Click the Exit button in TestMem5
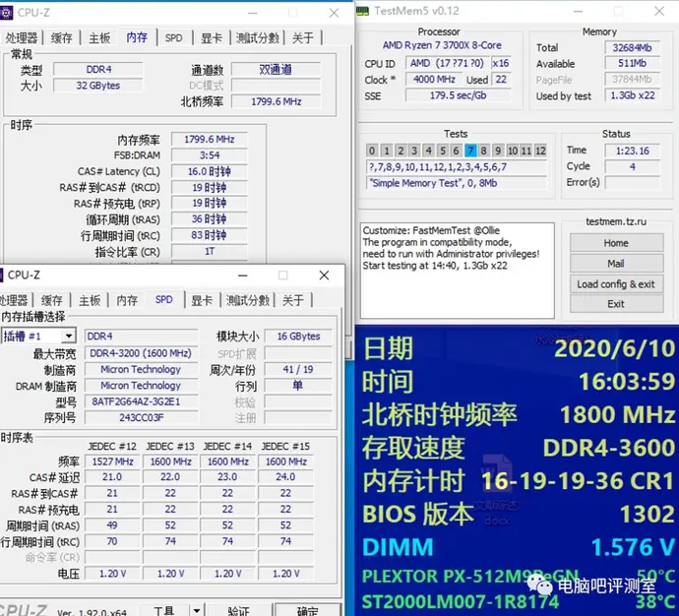Screen dimensions: 679x616 pyautogui.click(x=615, y=304)
